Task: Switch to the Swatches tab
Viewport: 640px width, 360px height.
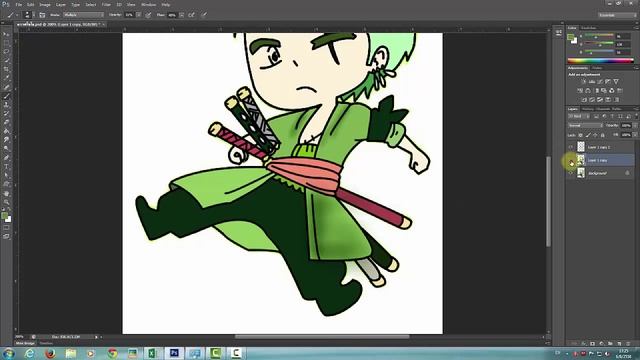Action: tap(589, 28)
